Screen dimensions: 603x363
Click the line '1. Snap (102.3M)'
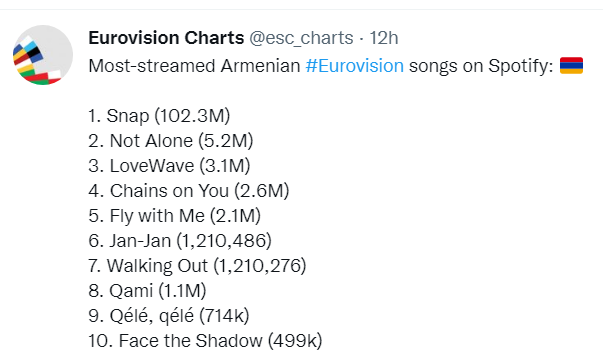(159, 116)
